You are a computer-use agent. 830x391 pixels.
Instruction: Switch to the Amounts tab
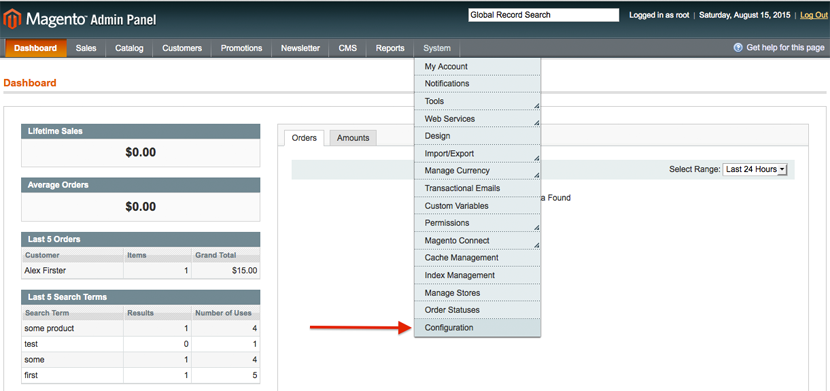[x=353, y=138]
